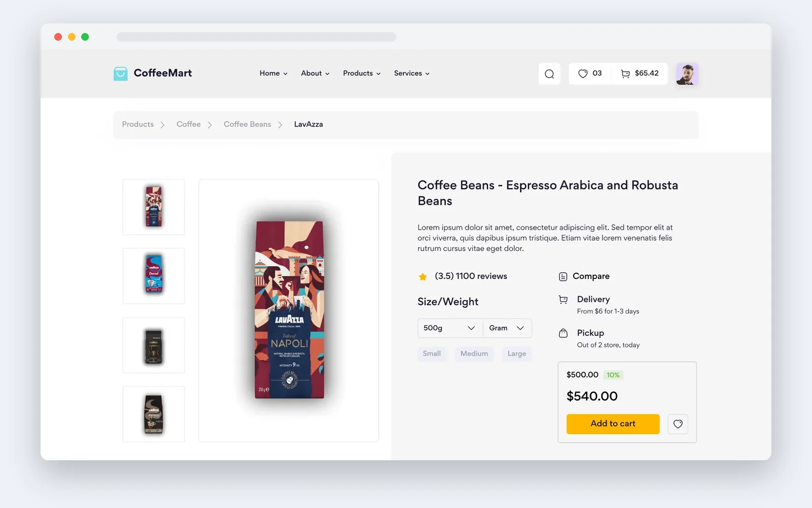The width and height of the screenshot is (812, 508).
Task: Click the CoffeeMart shopping bag logo icon
Action: [120, 74]
